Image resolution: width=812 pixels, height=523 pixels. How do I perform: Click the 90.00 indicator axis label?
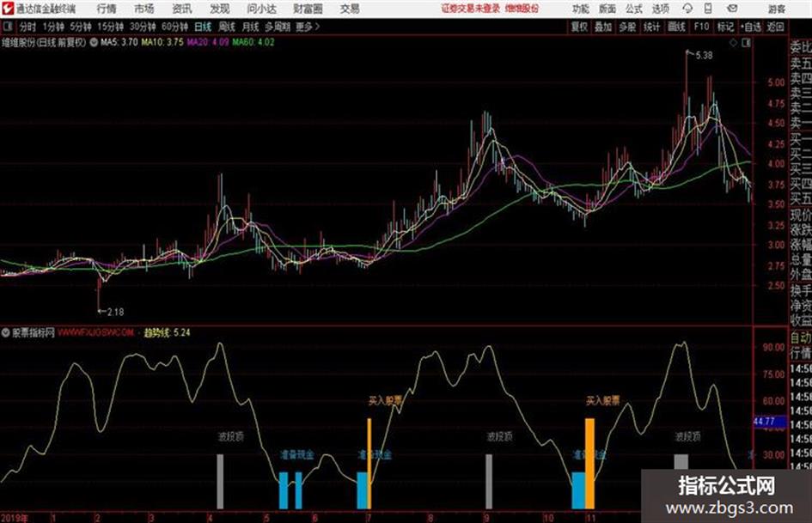[x=773, y=347]
